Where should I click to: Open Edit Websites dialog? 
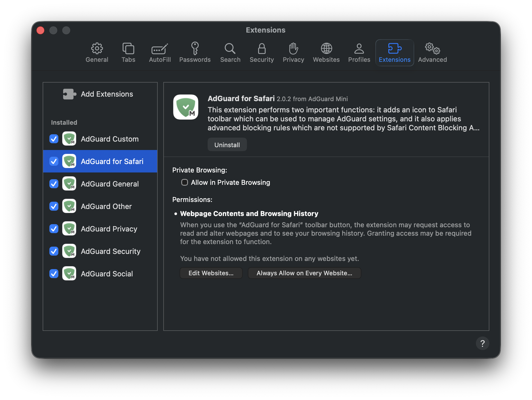click(x=211, y=273)
